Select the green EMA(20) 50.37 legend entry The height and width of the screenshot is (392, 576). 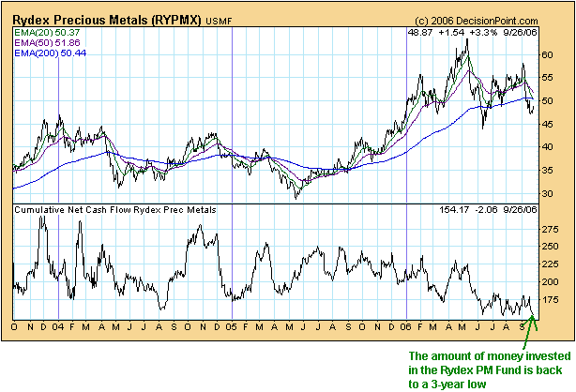[46, 32]
